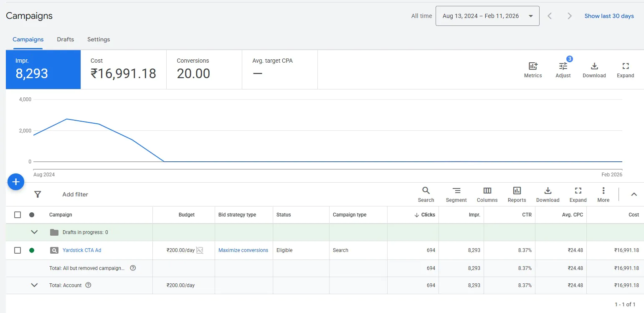Download the chart data

[594, 70]
